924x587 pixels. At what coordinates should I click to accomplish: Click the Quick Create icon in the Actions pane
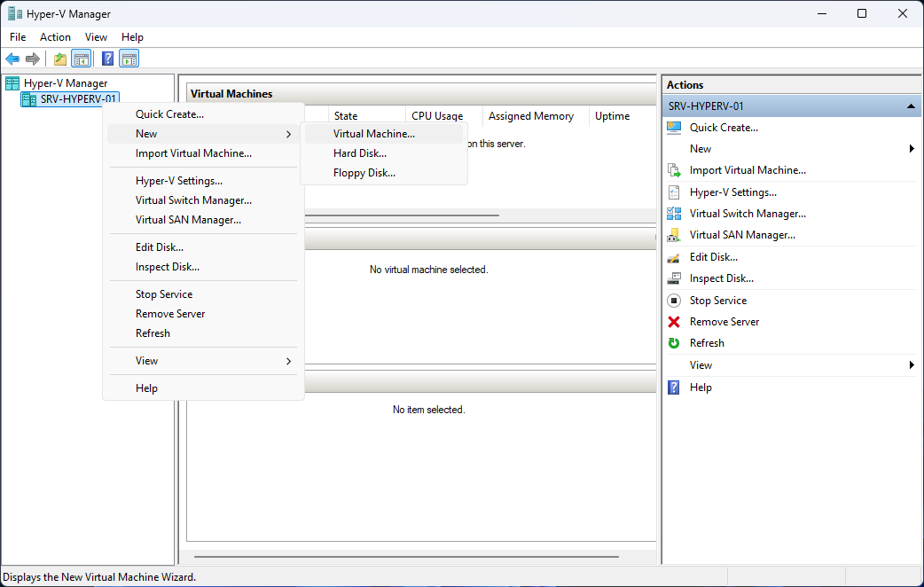[674, 128]
